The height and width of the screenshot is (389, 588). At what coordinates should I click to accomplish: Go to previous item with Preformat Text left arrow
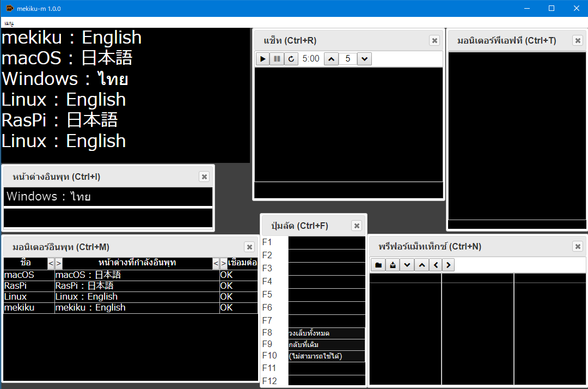tap(436, 264)
